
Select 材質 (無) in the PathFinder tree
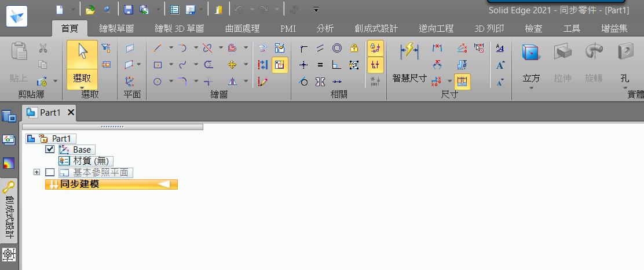[x=86, y=161]
